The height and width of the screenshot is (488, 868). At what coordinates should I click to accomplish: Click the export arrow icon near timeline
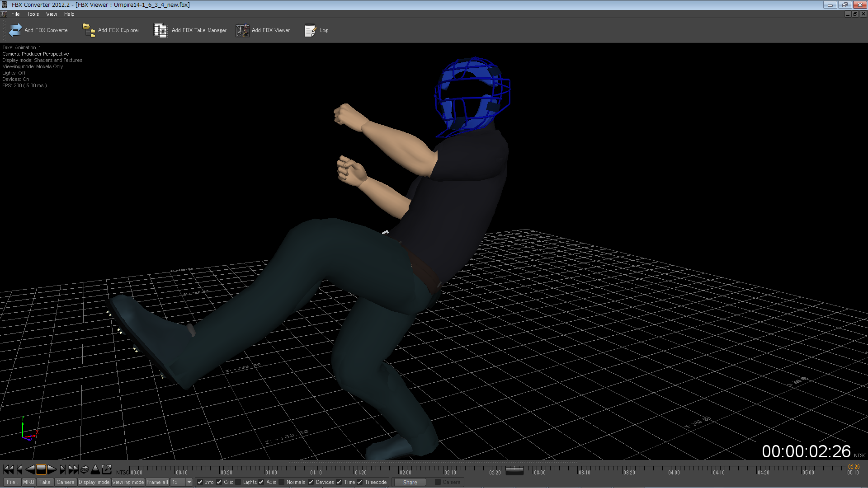point(107,469)
